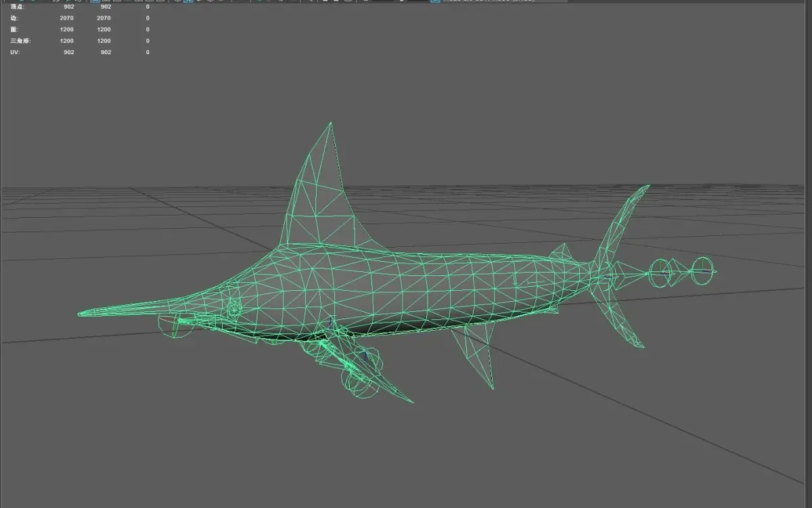The width and height of the screenshot is (812, 508).
Task: Click the 0 value in the 边 row
Action: point(148,18)
